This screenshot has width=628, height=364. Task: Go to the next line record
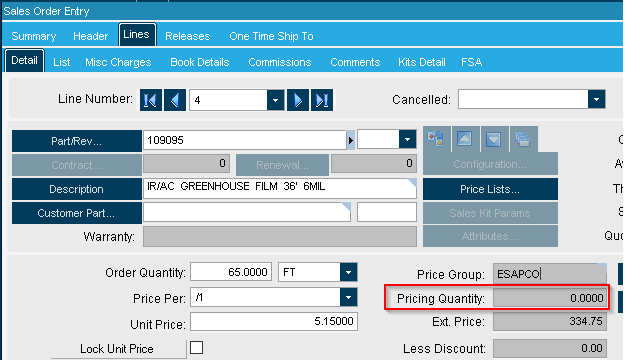point(298,100)
